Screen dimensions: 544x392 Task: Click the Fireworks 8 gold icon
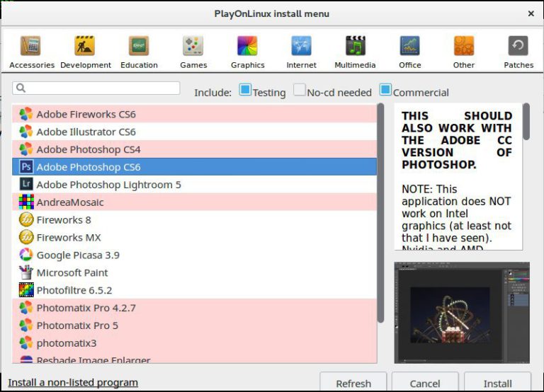pos(26,219)
